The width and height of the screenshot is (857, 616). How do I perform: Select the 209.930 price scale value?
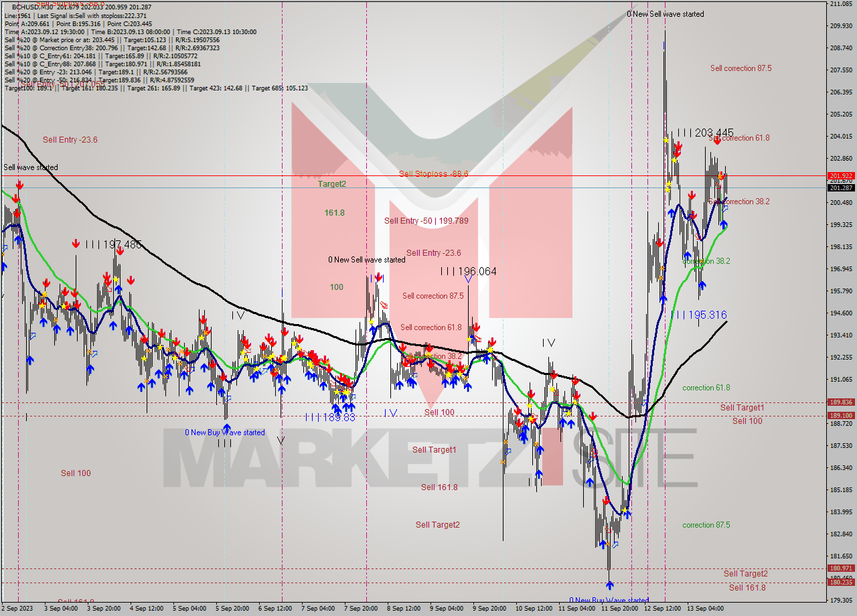pos(841,26)
